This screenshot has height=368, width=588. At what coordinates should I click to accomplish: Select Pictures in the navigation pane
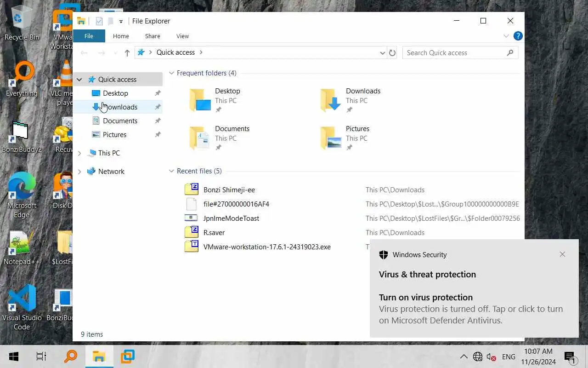point(114,134)
